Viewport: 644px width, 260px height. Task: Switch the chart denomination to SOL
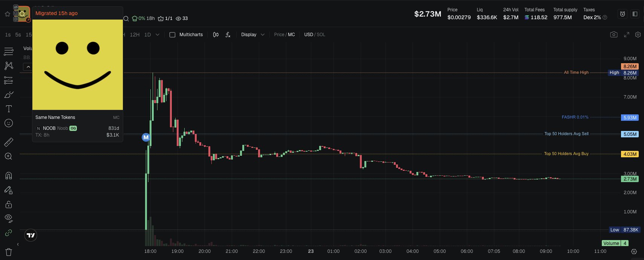(321, 35)
